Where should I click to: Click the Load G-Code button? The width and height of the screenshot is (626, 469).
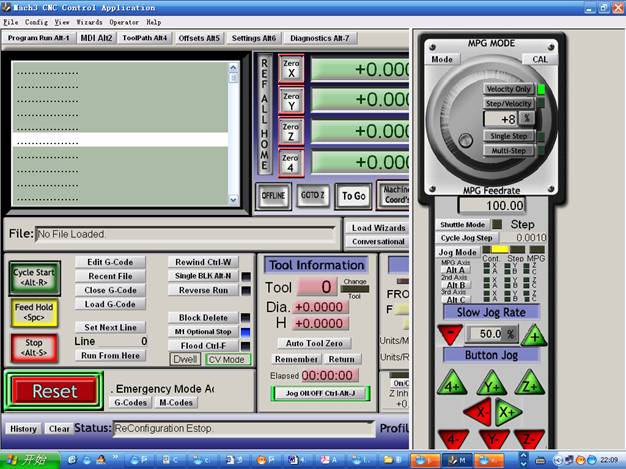(109, 304)
